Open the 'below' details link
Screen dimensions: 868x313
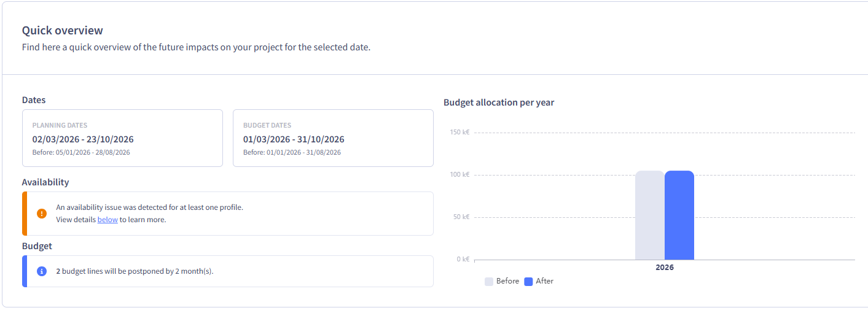[x=108, y=219]
